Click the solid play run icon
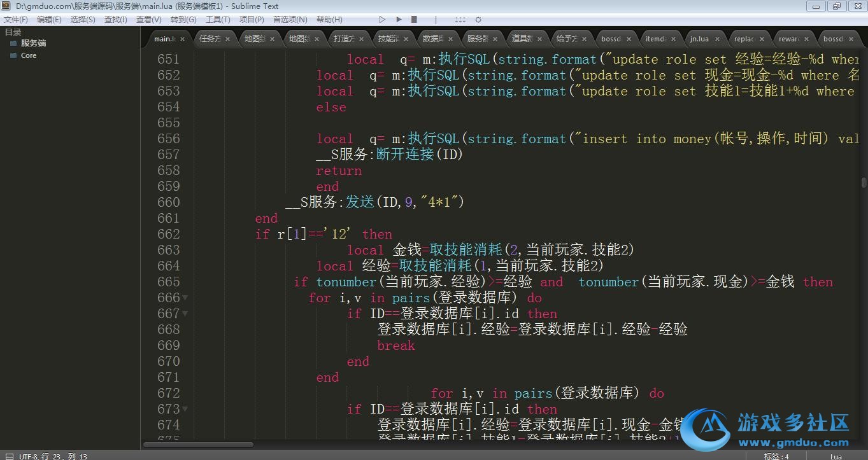 [399, 20]
